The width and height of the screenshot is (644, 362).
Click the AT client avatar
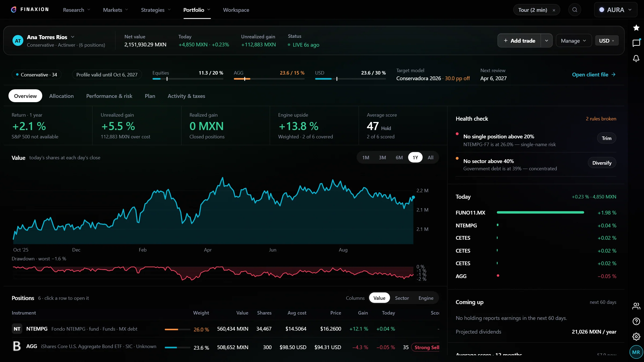(x=18, y=41)
